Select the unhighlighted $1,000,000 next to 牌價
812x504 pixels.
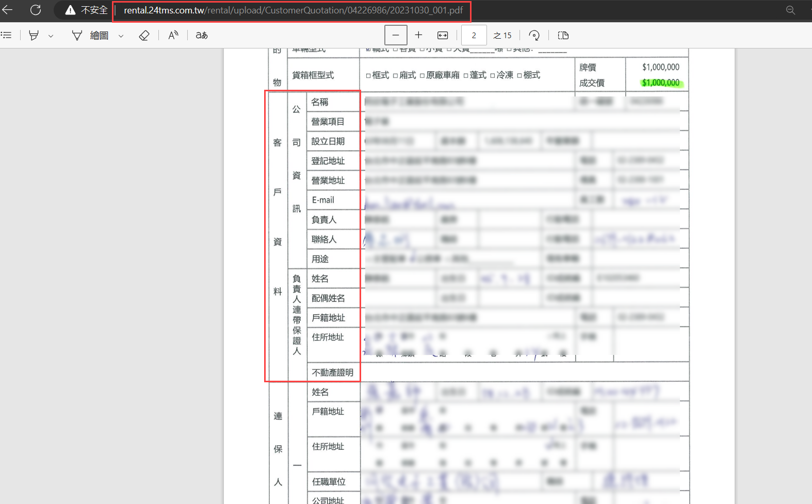[661, 67]
